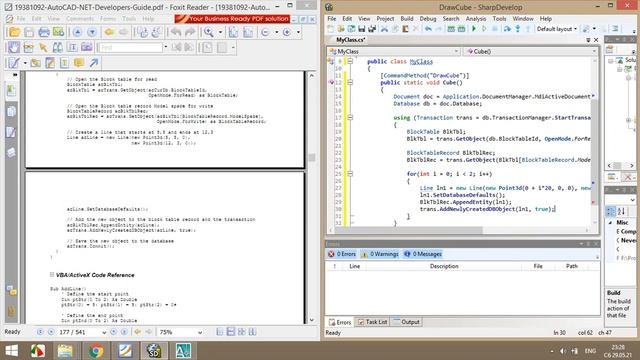Click the Foxit document vertical scrollbar thumb
The image size is (640, 360).
pyautogui.click(x=312, y=158)
